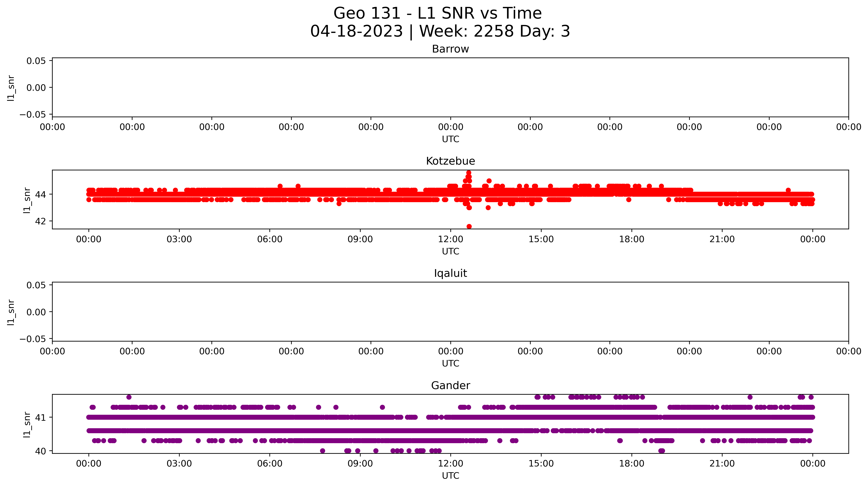Screen dimensions: 868x487
Task: Click the '04-18-2023 | Week: 2258 Day: 3' subtitle
Action: pos(440,31)
